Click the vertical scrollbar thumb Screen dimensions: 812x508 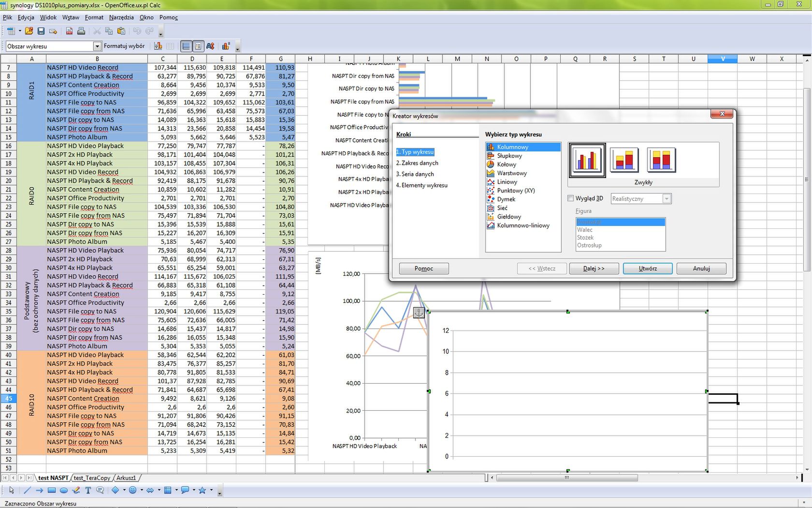(806, 179)
